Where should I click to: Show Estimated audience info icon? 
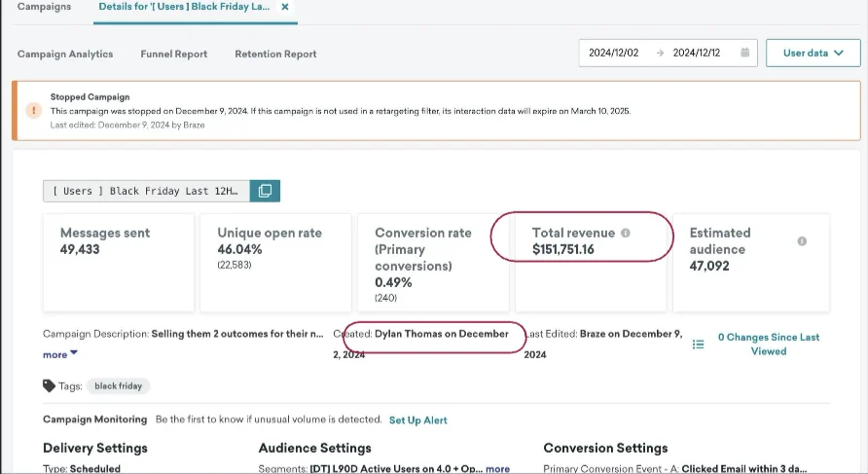pos(802,241)
